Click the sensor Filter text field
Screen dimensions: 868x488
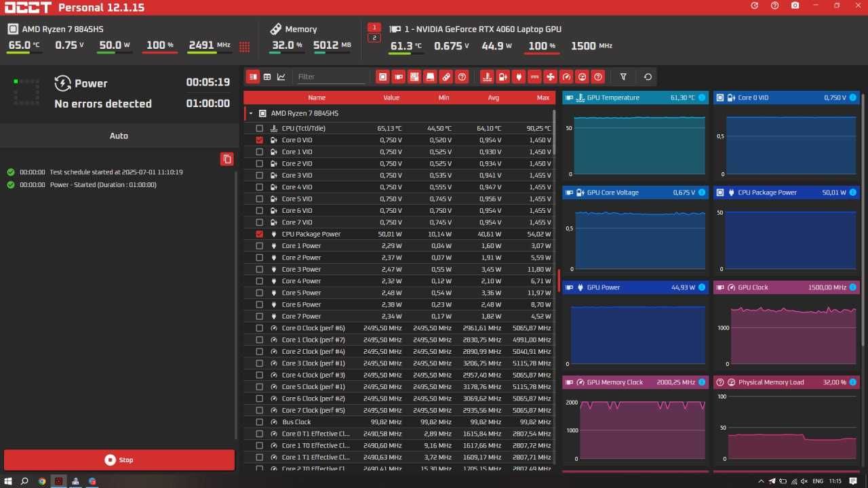coord(331,77)
